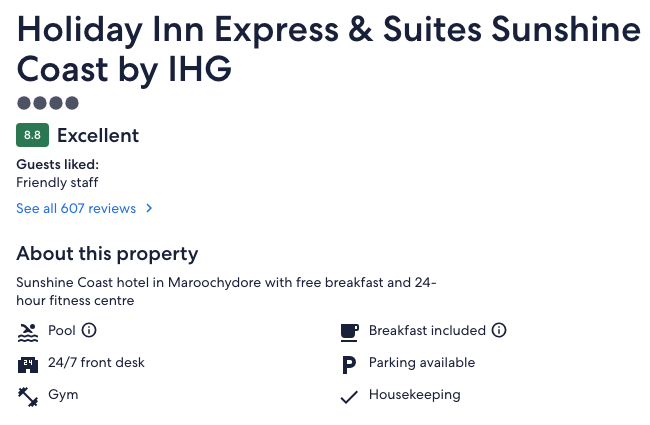
Task: Click the About this property heading
Action: coord(107,253)
